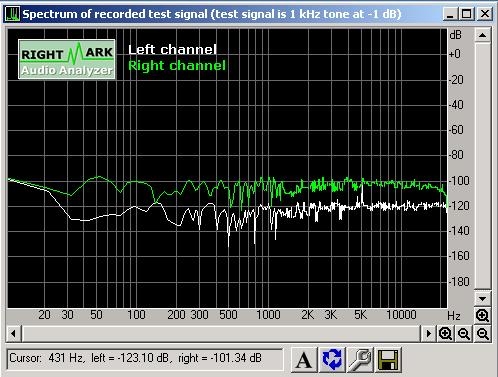Click the vertical scrollbar's down arrow
The image size is (498, 377).
pyautogui.click(x=482, y=298)
